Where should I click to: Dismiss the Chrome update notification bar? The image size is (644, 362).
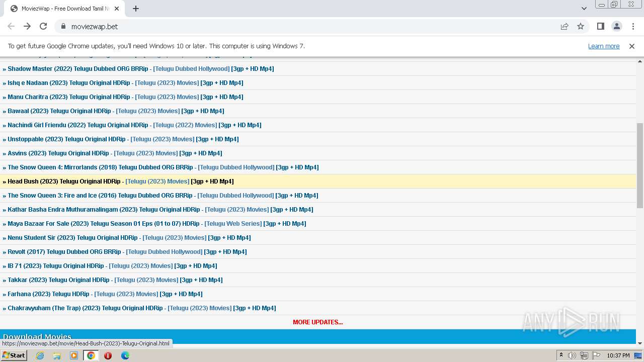pyautogui.click(x=632, y=46)
